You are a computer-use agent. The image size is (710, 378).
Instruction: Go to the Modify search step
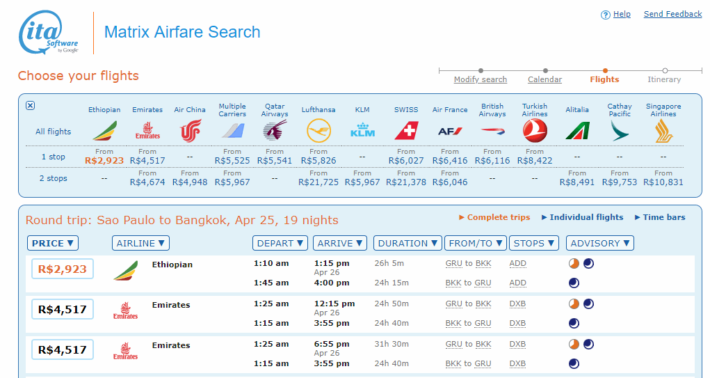point(480,79)
